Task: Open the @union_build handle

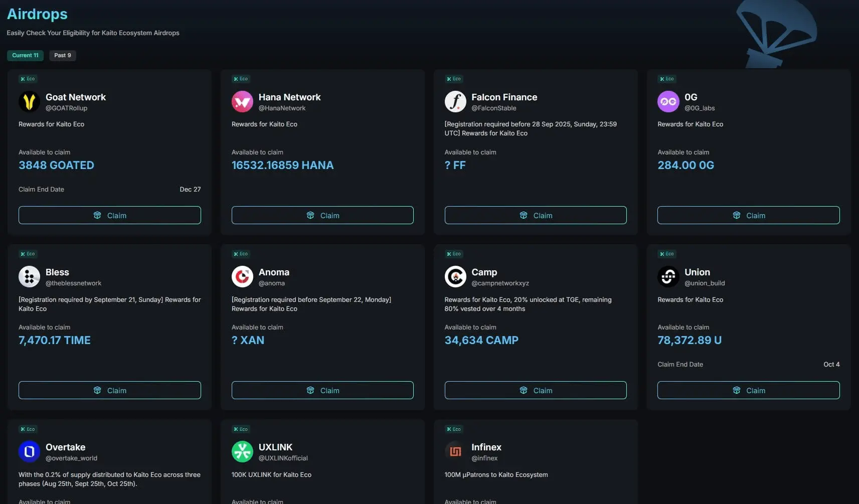Action: pos(705,283)
